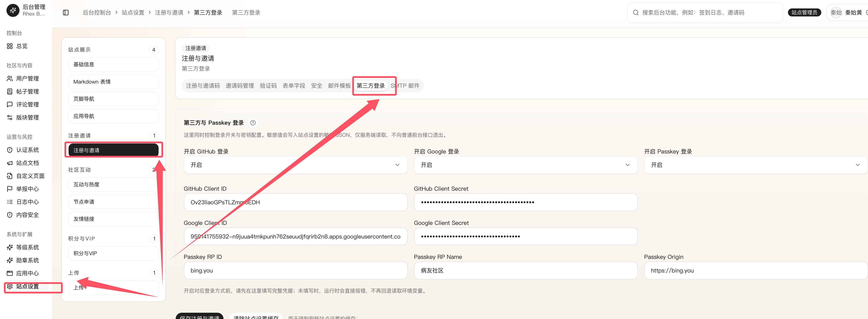The image size is (868, 319).
Task: Toggle the sidebar collapse icon
Action: coord(66,13)
